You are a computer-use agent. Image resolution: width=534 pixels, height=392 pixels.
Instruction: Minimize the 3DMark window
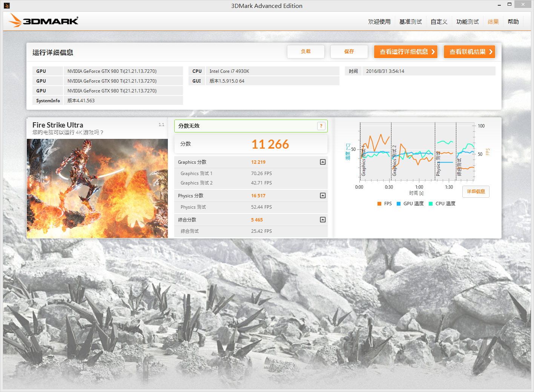coord(499,5)
